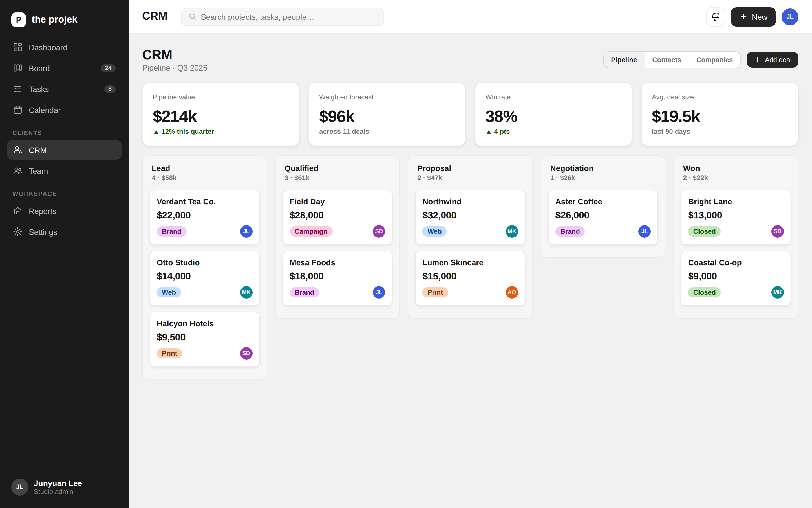Click the Team people icon
The image size is (812, 508).
18,171
